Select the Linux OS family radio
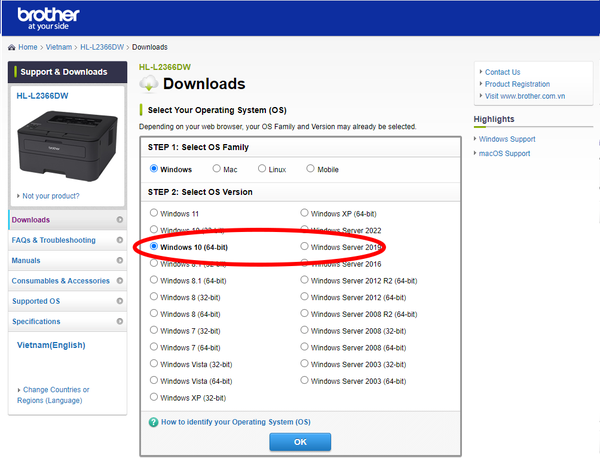Viewport: 600px width, 458px height. 262,168
